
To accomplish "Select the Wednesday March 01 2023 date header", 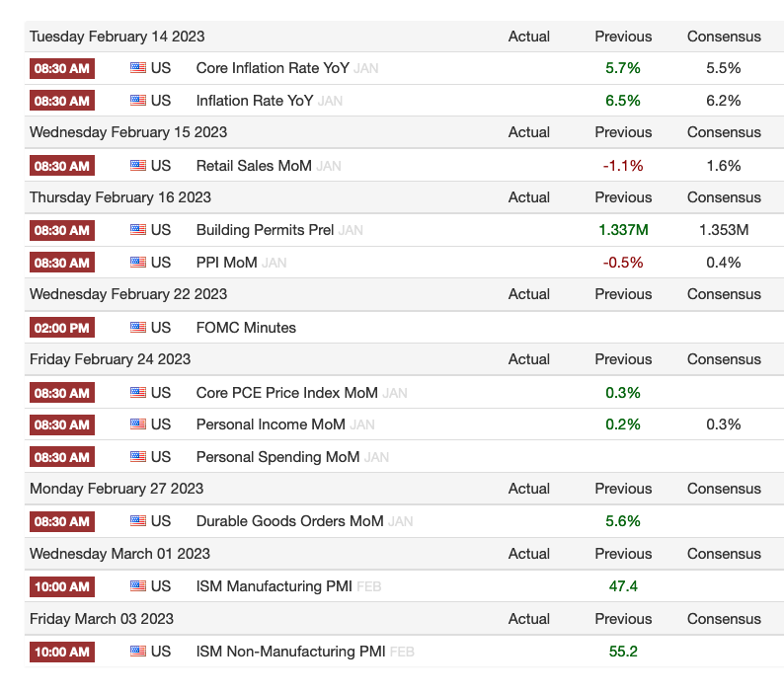I will 119,554.
